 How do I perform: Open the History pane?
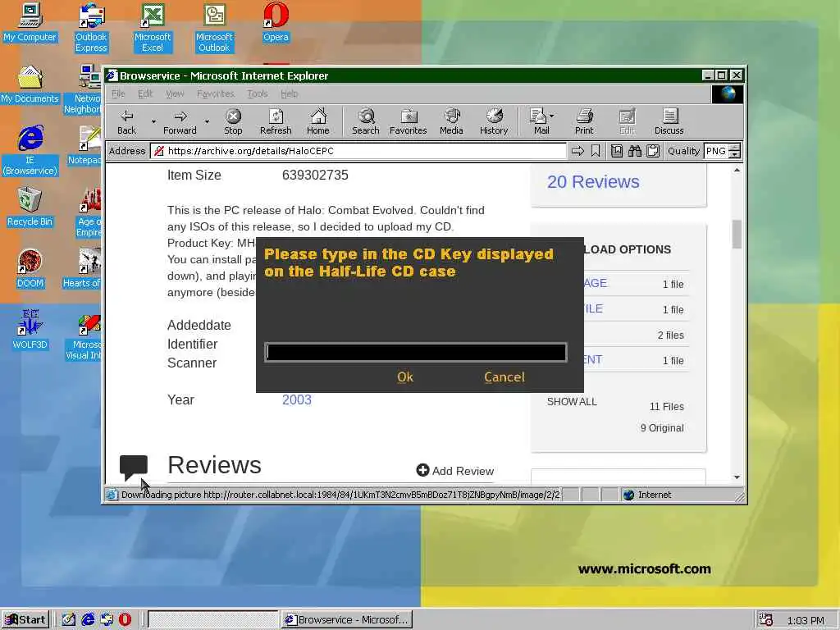[x=494, y=121]
